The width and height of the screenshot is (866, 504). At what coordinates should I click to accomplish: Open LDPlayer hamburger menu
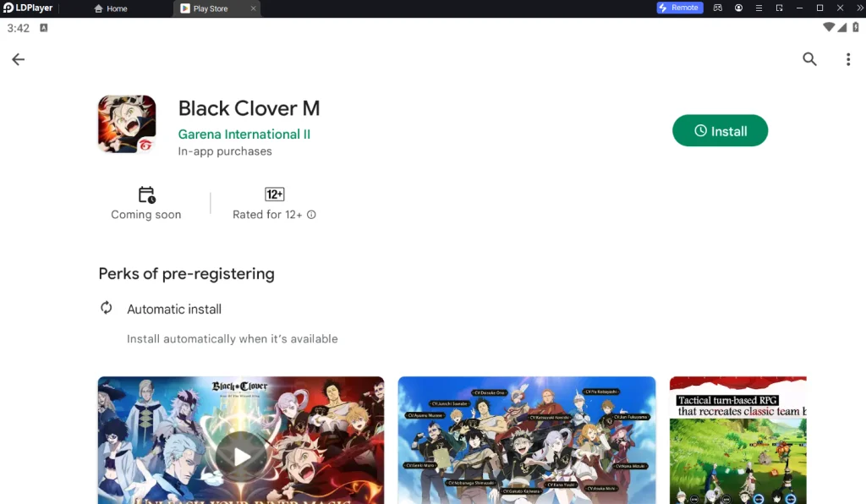(x=759, y=8)
